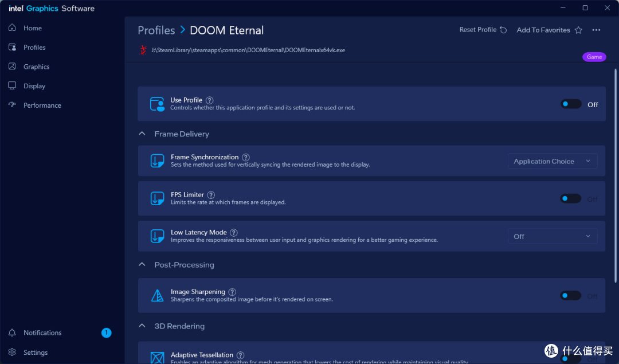The height and width of the screenshot is (364, 619).
Task: Click Profiles in the breadcrumb
Action: pyautogui.click(x=156, y=30)
